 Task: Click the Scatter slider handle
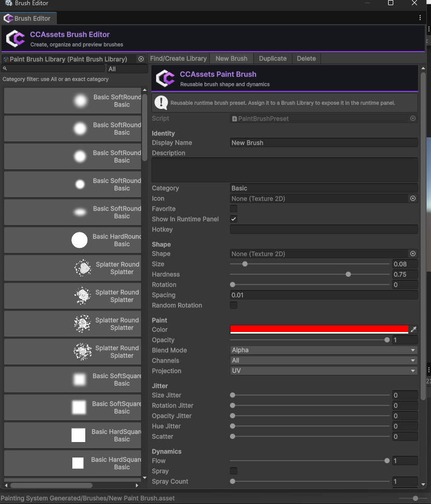click(x=233, y=436)
